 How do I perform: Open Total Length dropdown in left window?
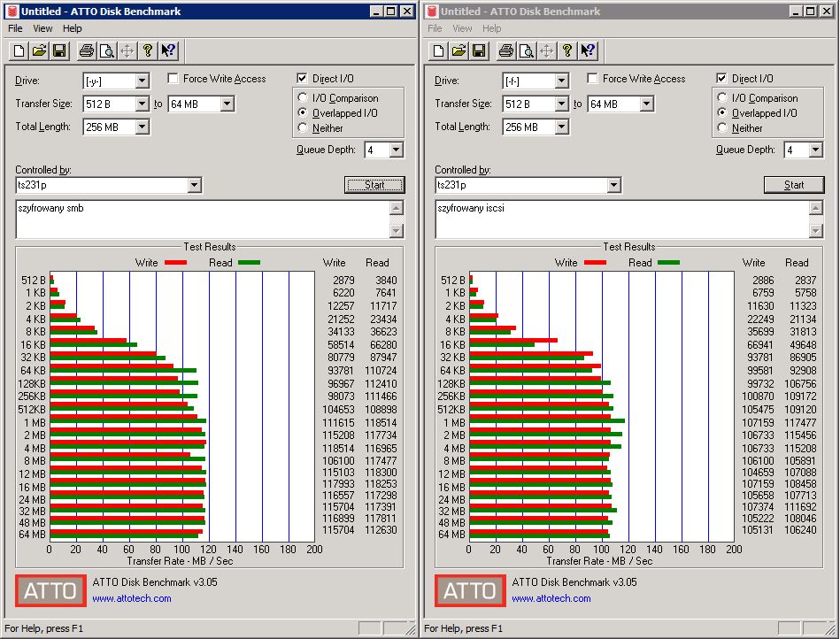(x=142, y=127)
